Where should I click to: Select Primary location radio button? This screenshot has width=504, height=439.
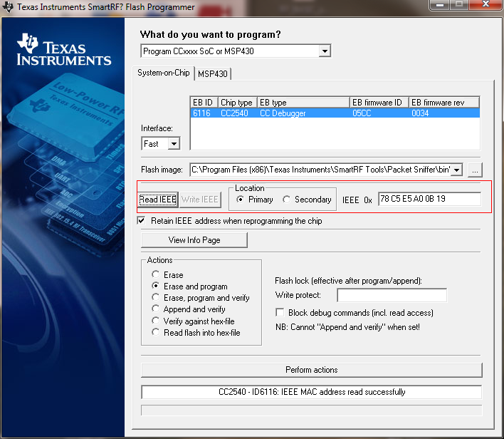pos(240,200)
